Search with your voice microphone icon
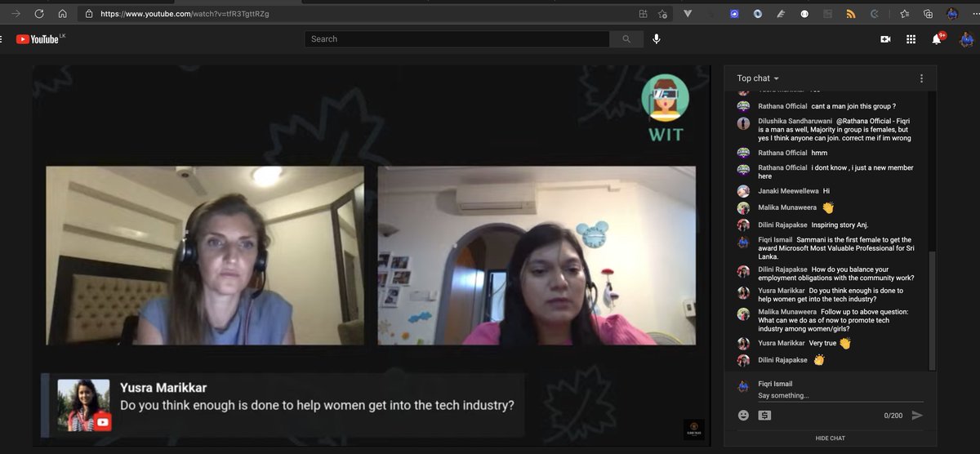Image resolution: width=980 pixels, height=454 pixels. (x=657, y=39)
